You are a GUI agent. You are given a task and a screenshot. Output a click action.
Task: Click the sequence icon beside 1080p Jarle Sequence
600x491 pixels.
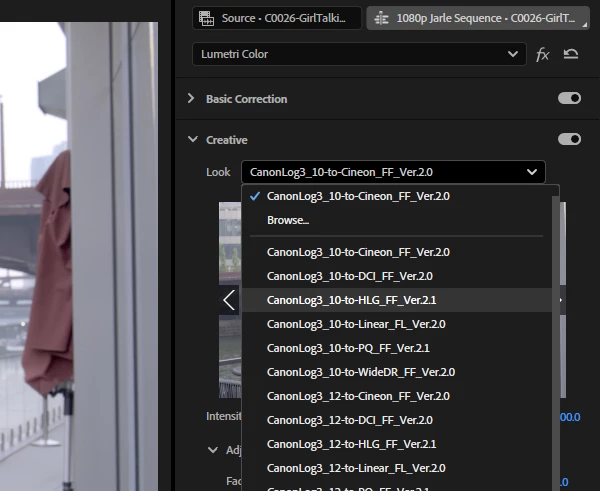381,18
